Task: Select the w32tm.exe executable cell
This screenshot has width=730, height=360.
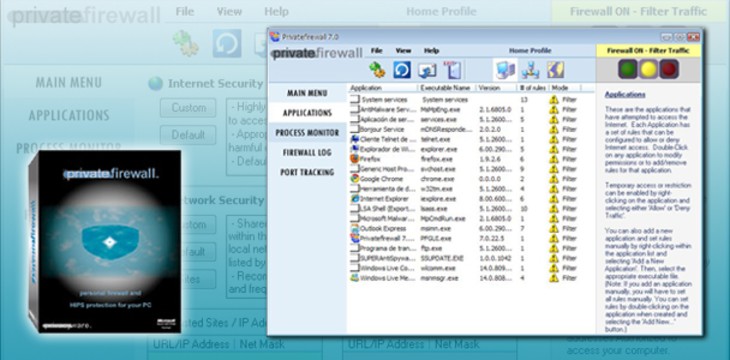Action: pos(436,189)
